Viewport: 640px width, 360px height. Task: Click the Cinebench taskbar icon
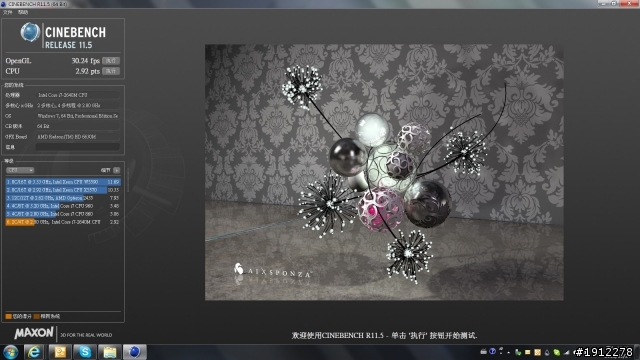(135, 352)
